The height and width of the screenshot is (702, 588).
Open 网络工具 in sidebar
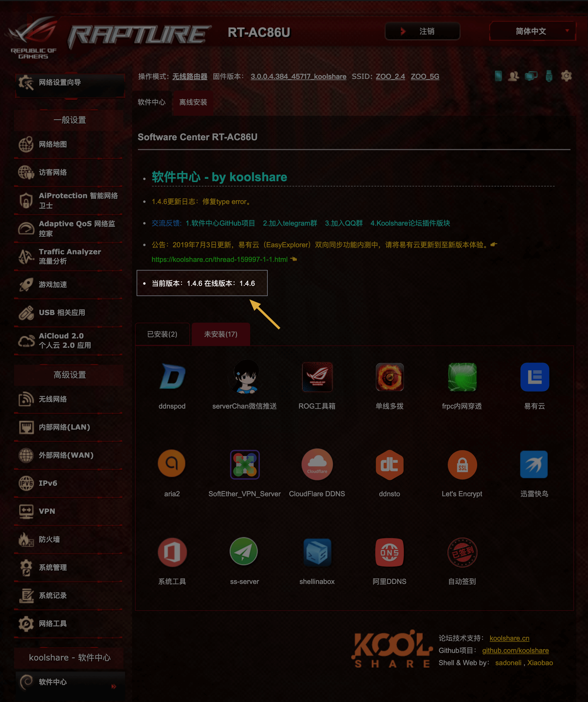pos(68,624)
